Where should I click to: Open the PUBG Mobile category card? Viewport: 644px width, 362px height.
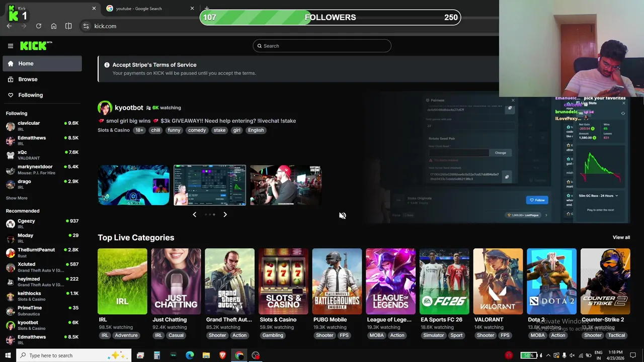click(337, 282)
